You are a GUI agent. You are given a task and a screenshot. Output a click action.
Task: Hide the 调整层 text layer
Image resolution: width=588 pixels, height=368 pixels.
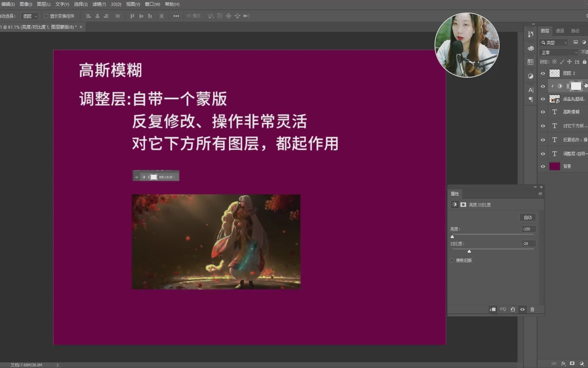click(543, 154)
